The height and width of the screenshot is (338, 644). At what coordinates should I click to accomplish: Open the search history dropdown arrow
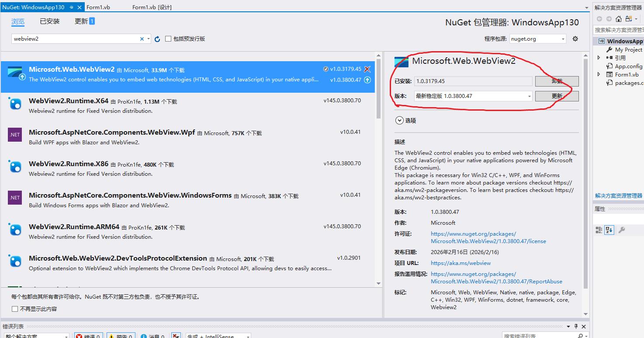149,39
